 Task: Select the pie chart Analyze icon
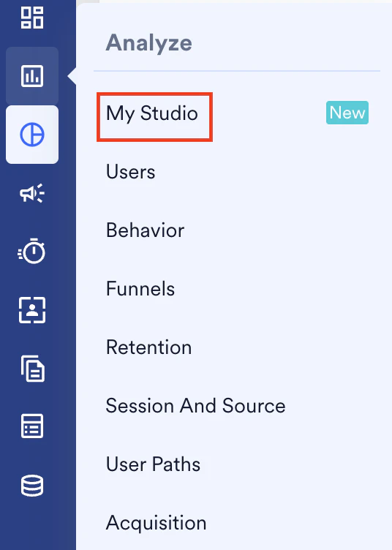[32, 135]
